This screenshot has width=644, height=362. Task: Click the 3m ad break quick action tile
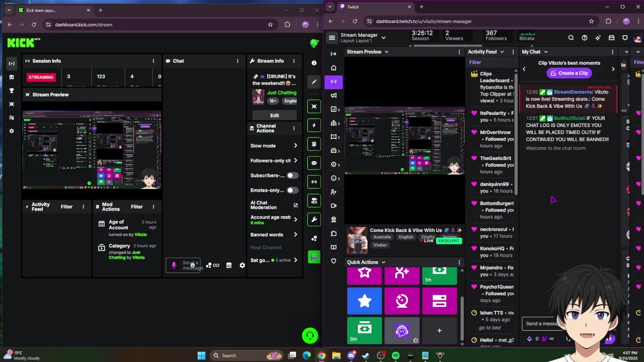(x=364, y=330)
